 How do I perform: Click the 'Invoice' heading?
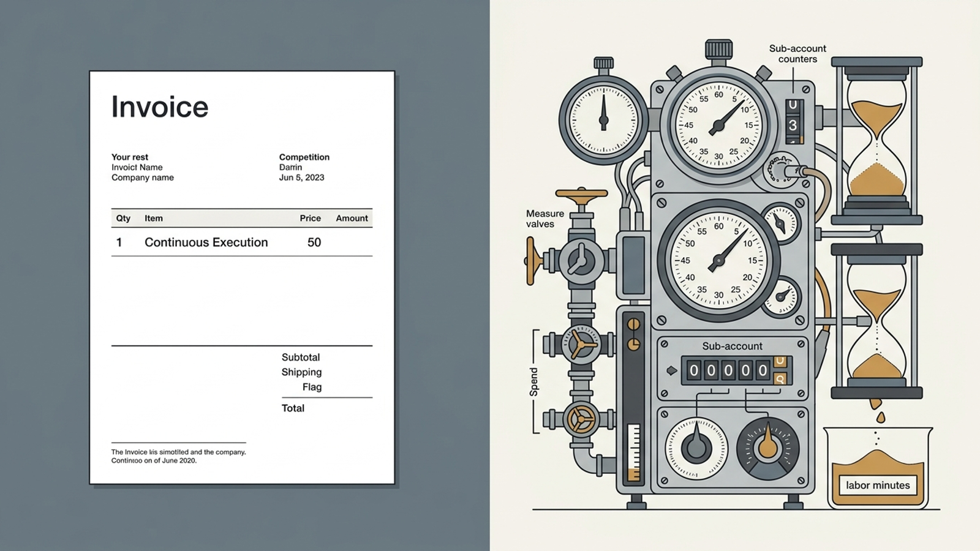160,107
